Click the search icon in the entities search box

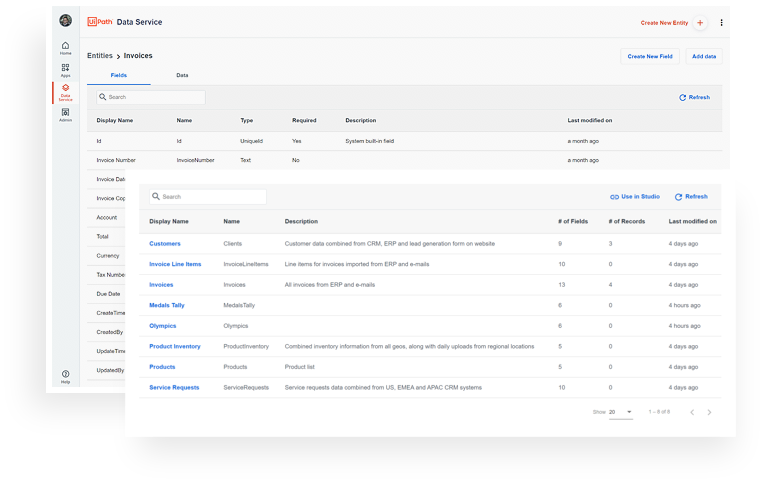tap(156, 196)
